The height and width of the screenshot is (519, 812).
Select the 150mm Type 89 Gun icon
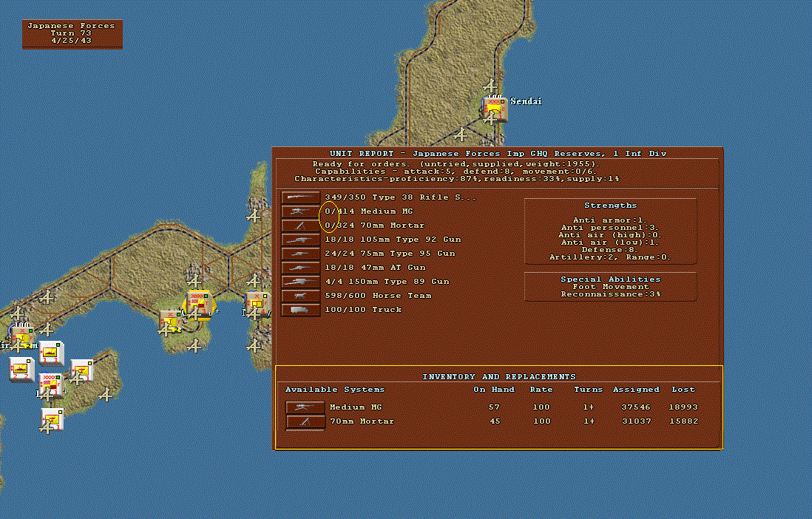(300, 281)
